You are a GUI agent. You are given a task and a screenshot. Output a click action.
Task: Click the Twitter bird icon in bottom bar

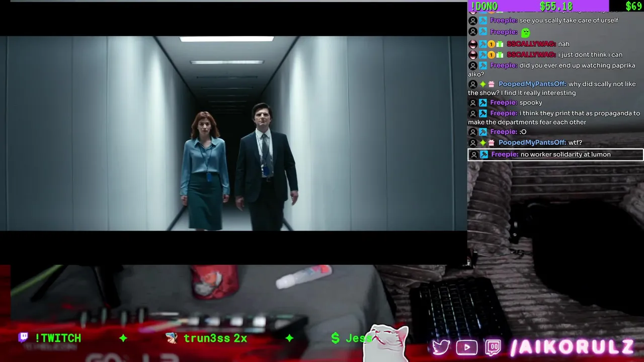[441, 347]
